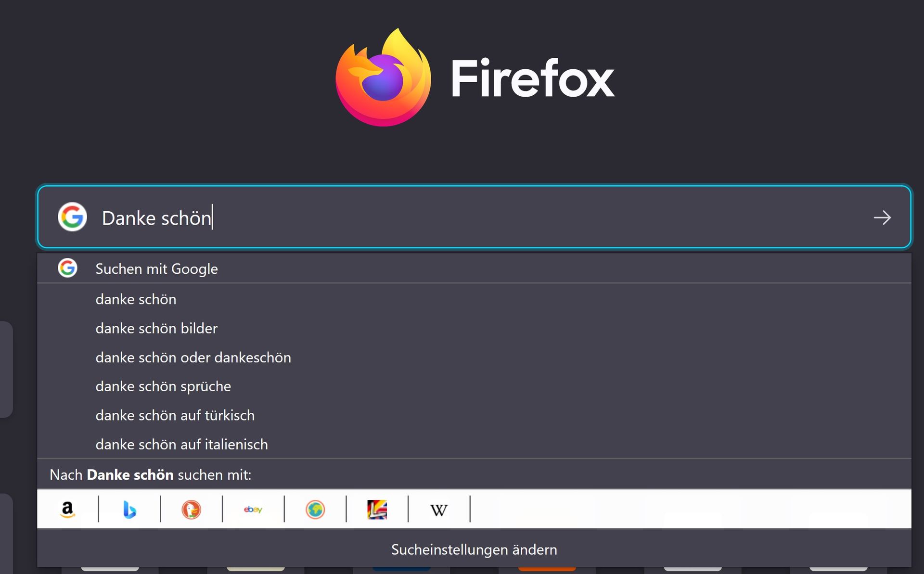Search with the DuckDuckGo engine icon
924x574 pixels.
(x=191, y=509)
